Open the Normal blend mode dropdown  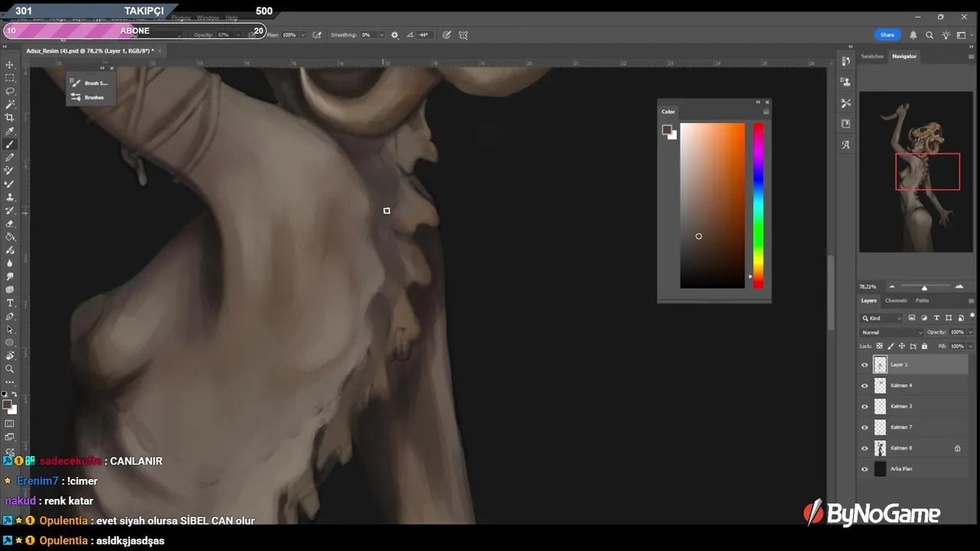(x=892, y=332)
